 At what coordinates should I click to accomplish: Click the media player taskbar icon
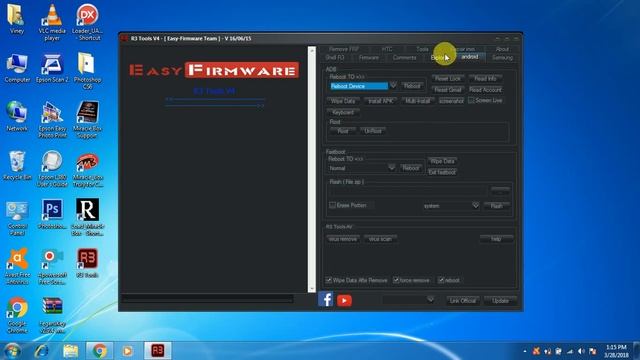[x=127, y=351]
